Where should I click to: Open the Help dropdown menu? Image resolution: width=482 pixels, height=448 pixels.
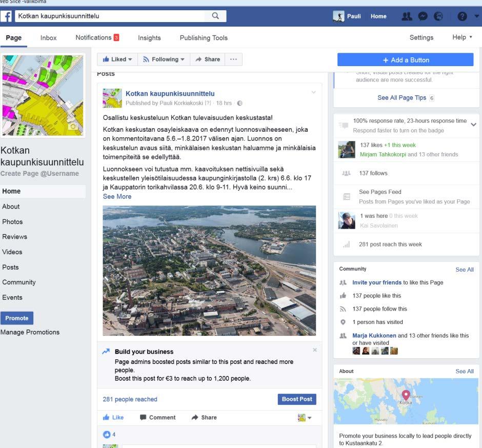(462, 37)
